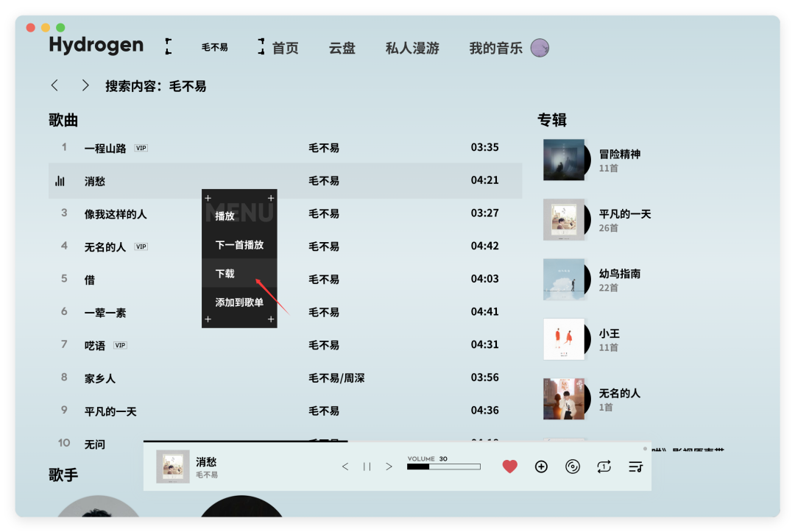The image size is (795, 532).
Task: Click the 平凡的一天 album cover
Action: click(564, 220)
